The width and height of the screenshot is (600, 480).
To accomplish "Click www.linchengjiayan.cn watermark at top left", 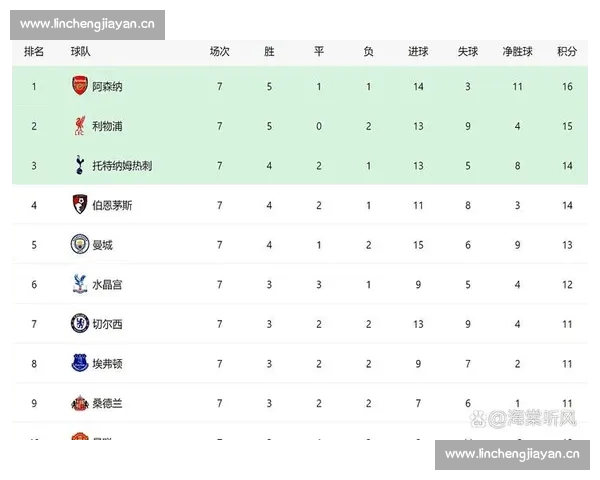I will [x=87, y=24].
